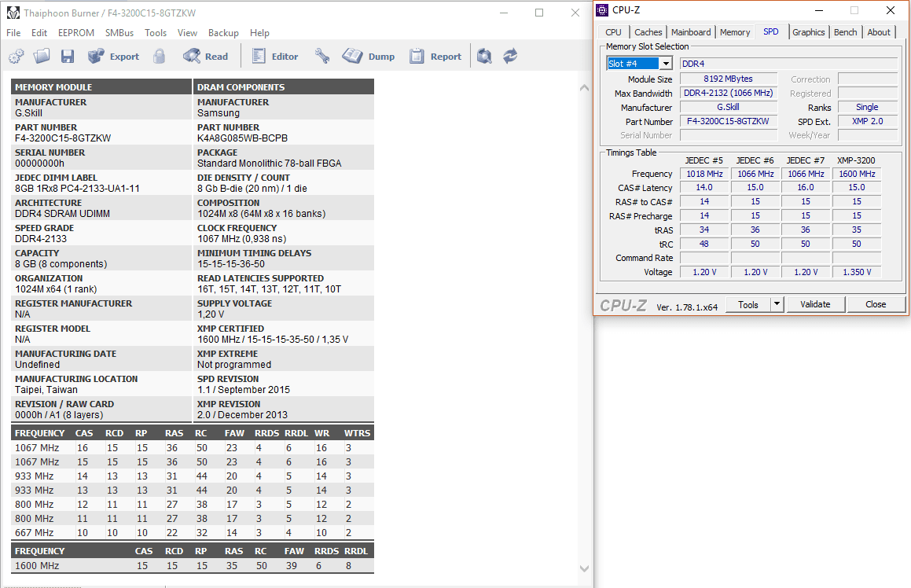Click the JEDEC DIMM label 8GB 1Rx8 PC4-2133-UA1-11

coord(77,189)
